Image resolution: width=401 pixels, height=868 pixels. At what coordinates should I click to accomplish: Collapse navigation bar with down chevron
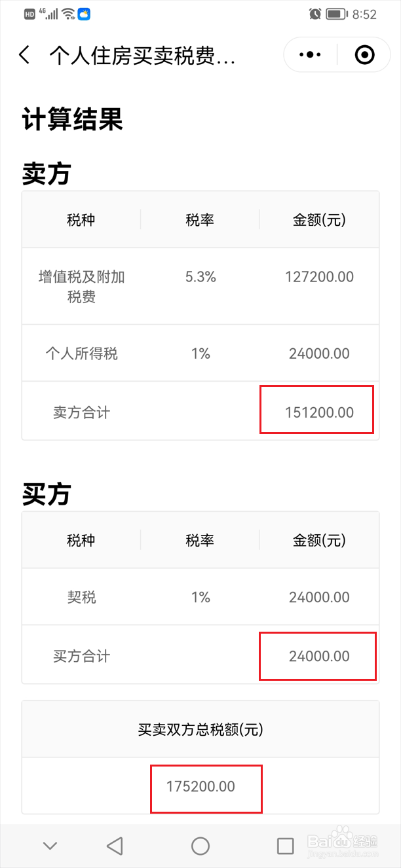pyautogui.click(x=50, y=846)
